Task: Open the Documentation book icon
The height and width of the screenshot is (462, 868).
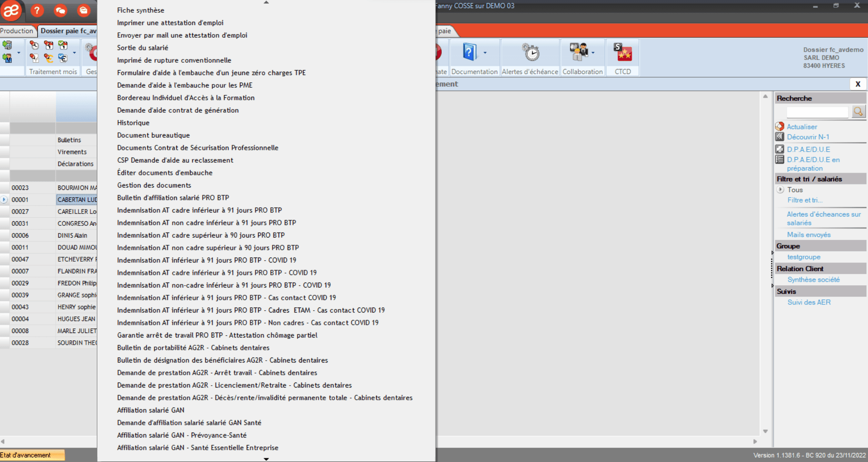Action: point(470,52)
